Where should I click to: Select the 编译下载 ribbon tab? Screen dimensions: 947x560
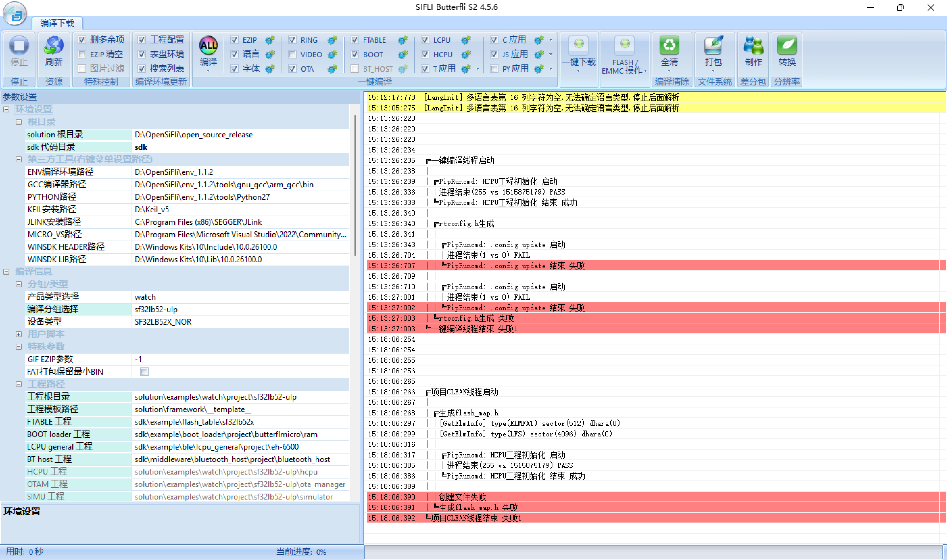[x=57, y=23]
